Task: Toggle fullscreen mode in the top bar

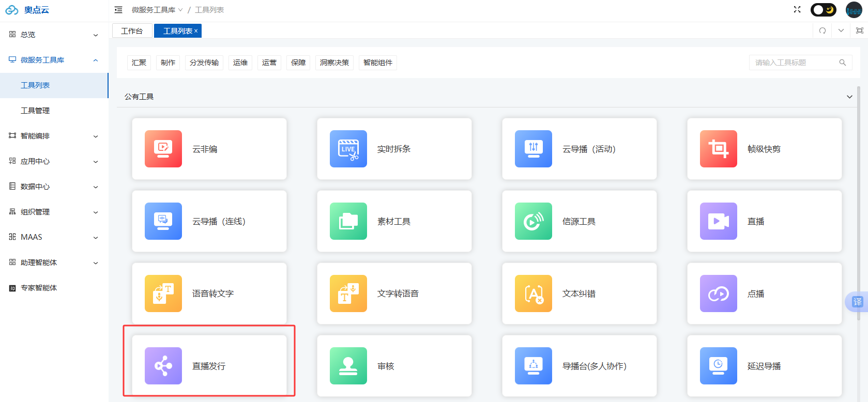Action: (797, 10)
